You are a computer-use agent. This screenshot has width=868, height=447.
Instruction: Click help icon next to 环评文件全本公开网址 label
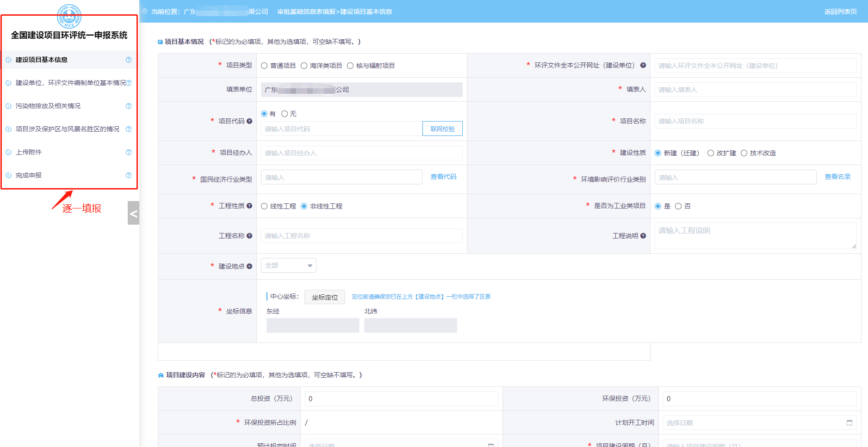(643, 65)
